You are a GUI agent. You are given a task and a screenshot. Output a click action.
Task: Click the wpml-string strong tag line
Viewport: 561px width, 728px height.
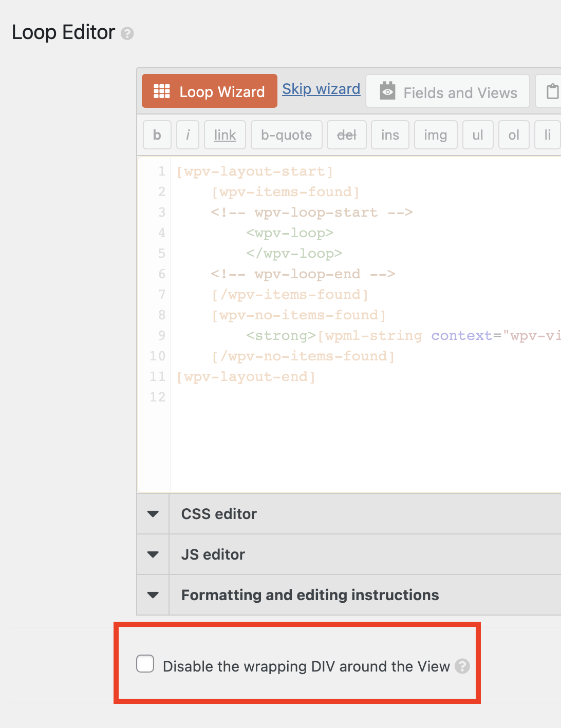(403, 335)
